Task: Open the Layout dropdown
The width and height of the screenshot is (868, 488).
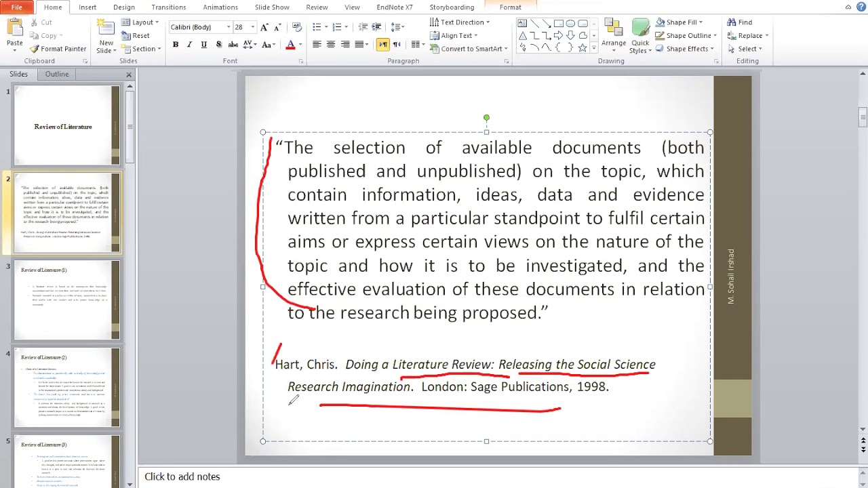Action: (140, 22)
